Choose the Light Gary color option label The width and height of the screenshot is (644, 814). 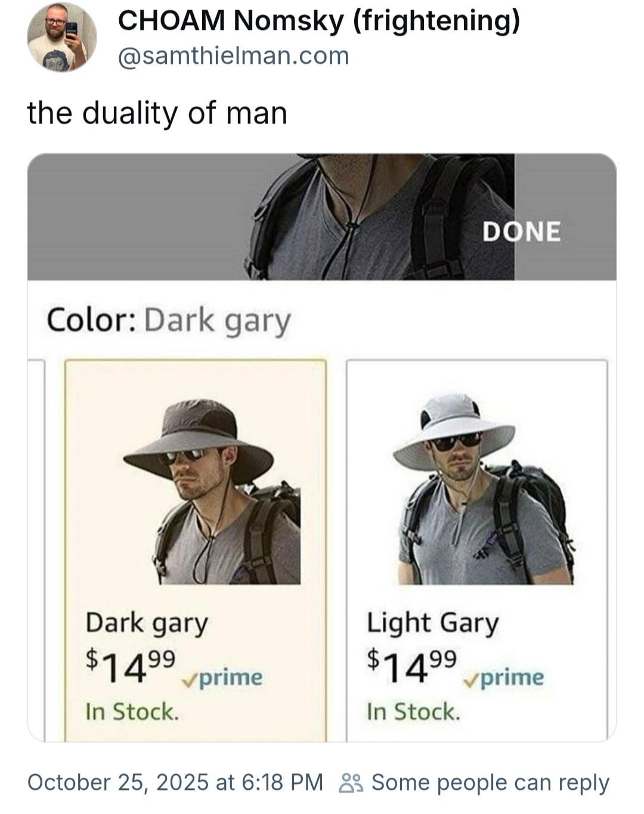click(432, 623)
